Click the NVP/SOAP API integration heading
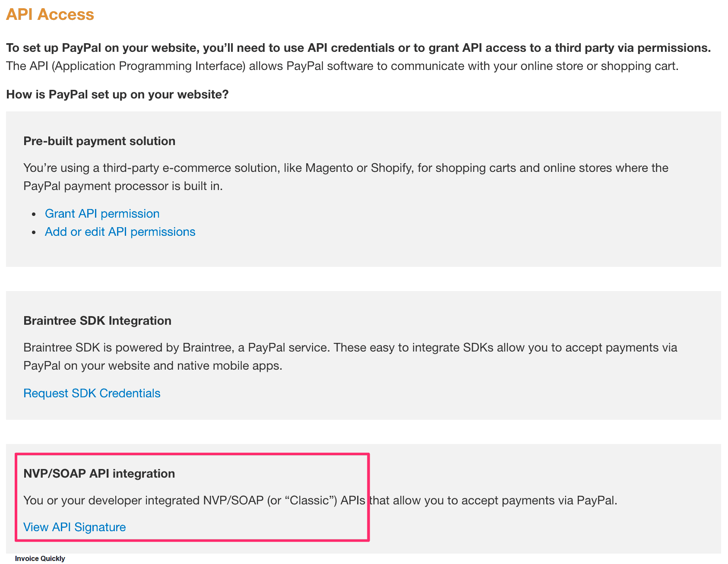Viewport: 728px width, 564px height. [99, 474]
